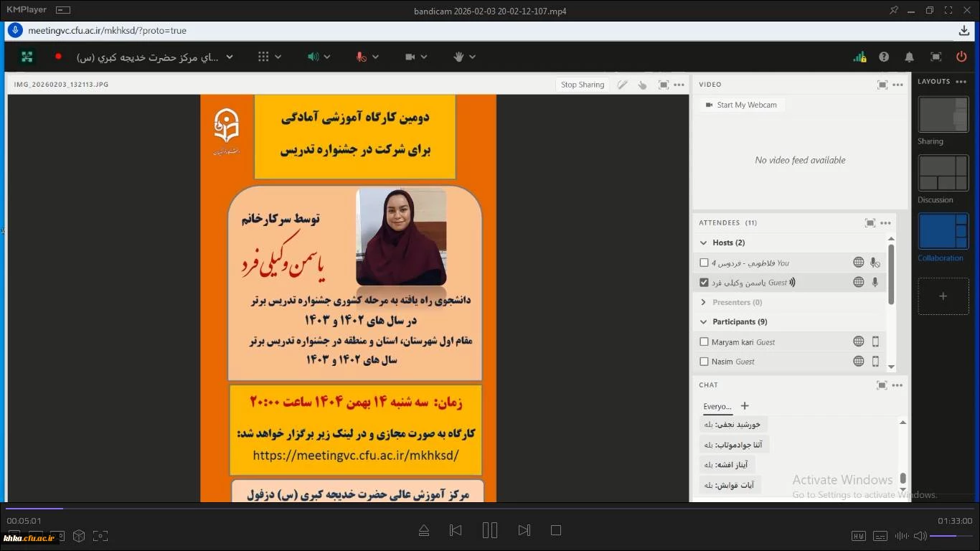
Task: Uncheck the ياسمن وکیلی فرد host checkbox
Action: [704, 283]
